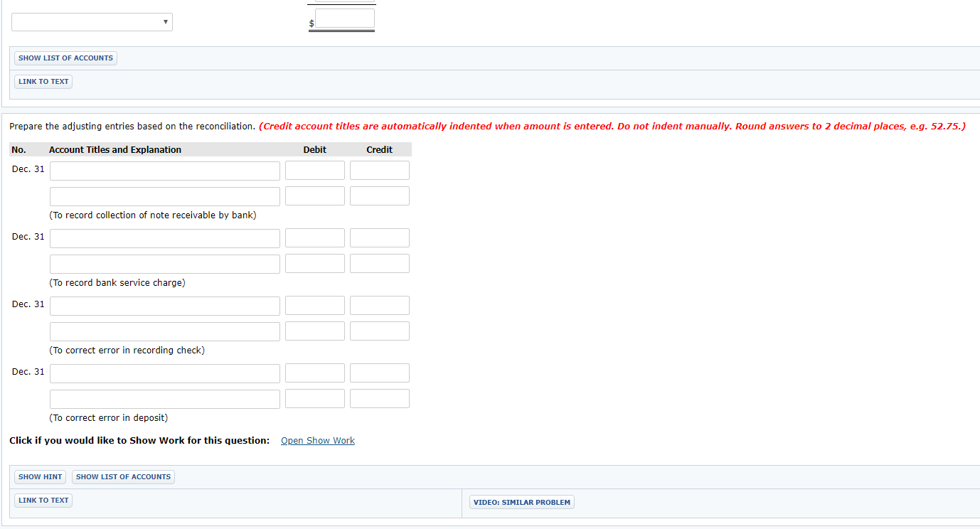Click first debit field for check error entry

pyautogui.click(x=315, y=306)
